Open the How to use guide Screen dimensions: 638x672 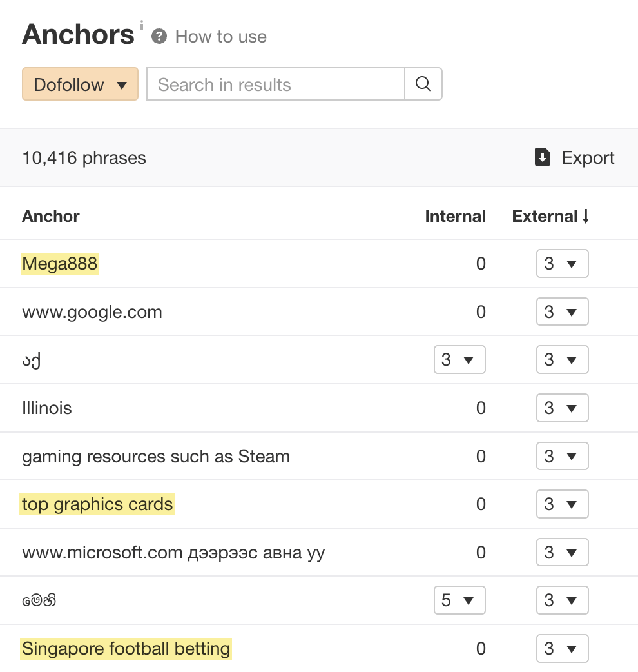pyautogui.click(x=220, y=37)
